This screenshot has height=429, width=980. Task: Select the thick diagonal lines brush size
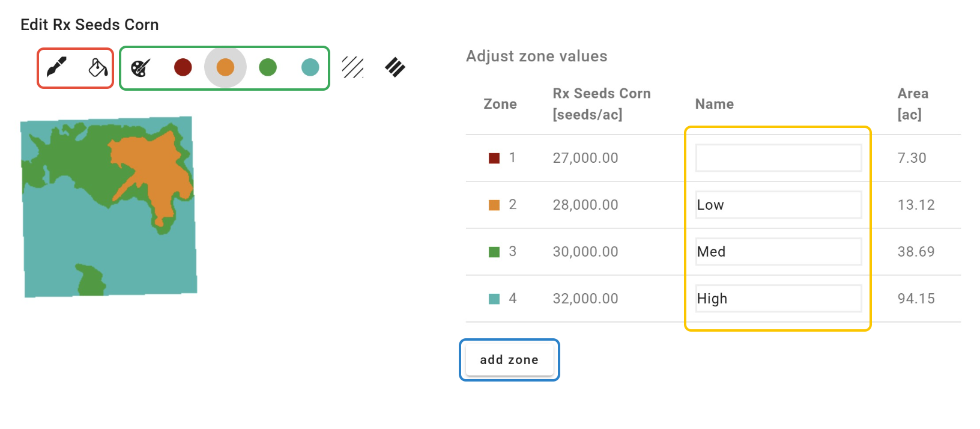[395, 67]
